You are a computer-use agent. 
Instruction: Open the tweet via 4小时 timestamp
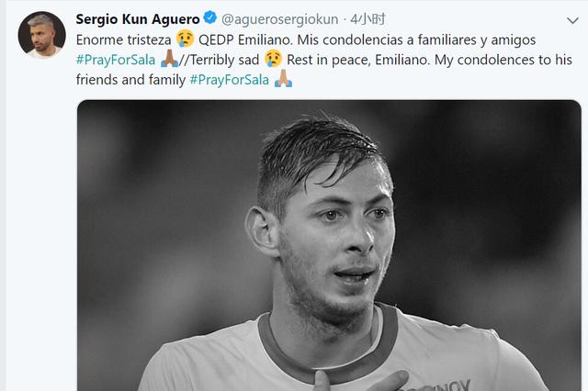[x=367, y=19]
